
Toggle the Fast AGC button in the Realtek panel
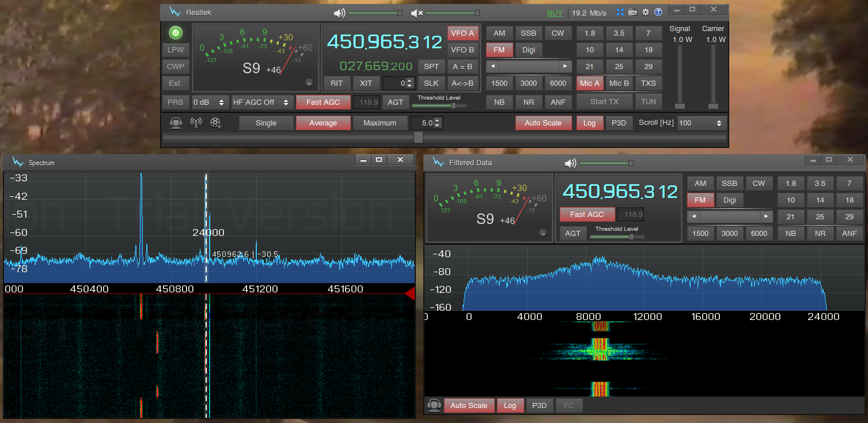coord(323,102)
